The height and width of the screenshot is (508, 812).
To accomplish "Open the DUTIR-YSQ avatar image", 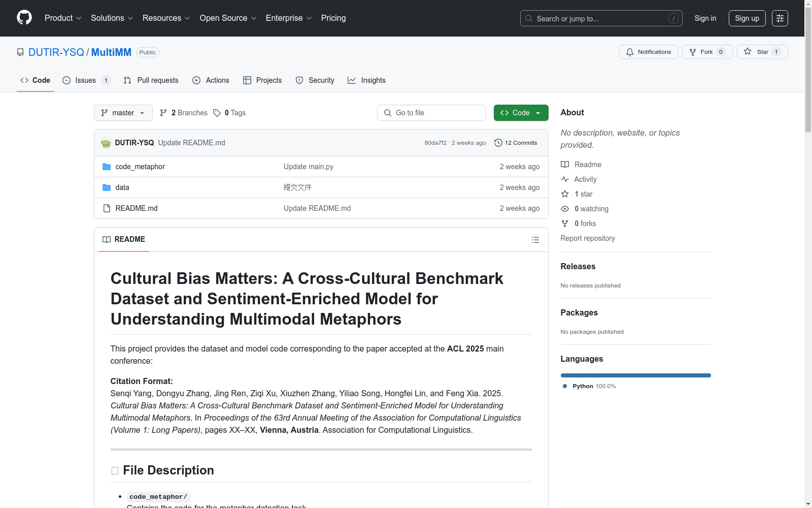I will [x=106, y=143].
